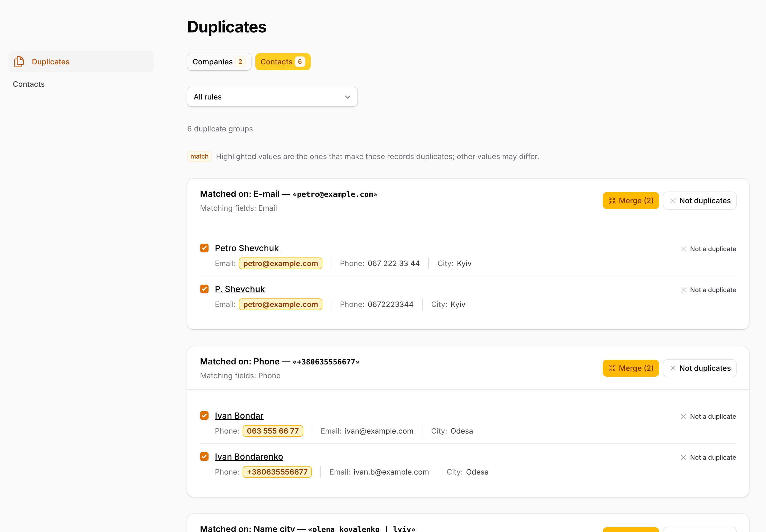Image resolution: width=766 pixels, height=532 pixels.
Task: Mark the Phone group as Not duplicates
Action: 699,368
